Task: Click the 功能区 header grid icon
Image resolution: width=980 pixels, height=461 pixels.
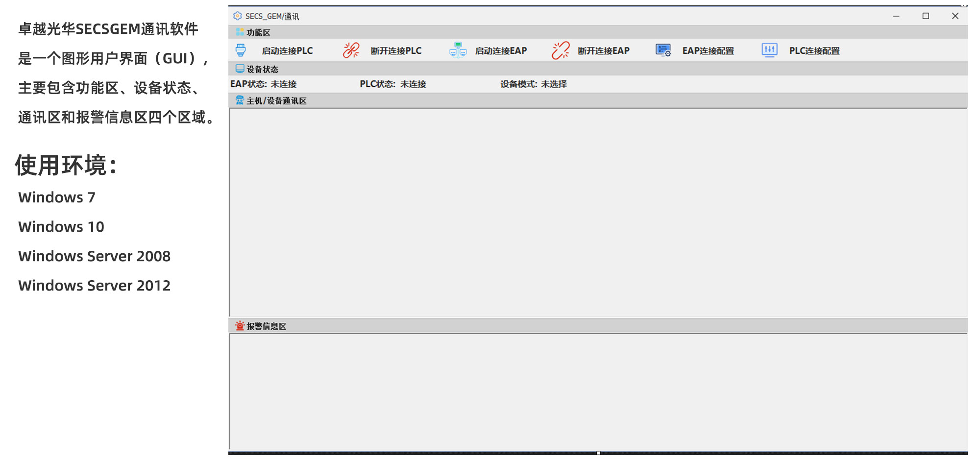Action: tap(240, 32)
